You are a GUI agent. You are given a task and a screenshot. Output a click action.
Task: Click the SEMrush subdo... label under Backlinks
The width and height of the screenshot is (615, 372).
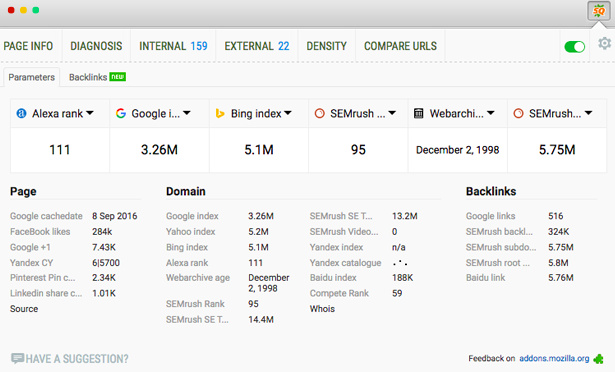tap(501, 247)
